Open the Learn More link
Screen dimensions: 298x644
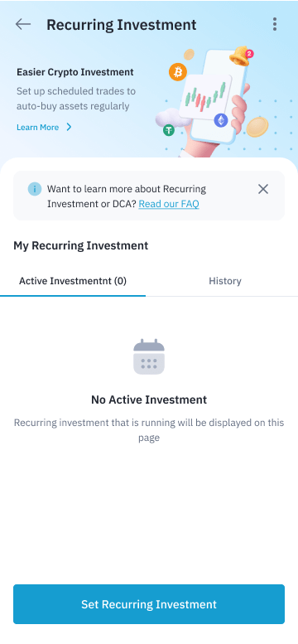tap(38, 128)
